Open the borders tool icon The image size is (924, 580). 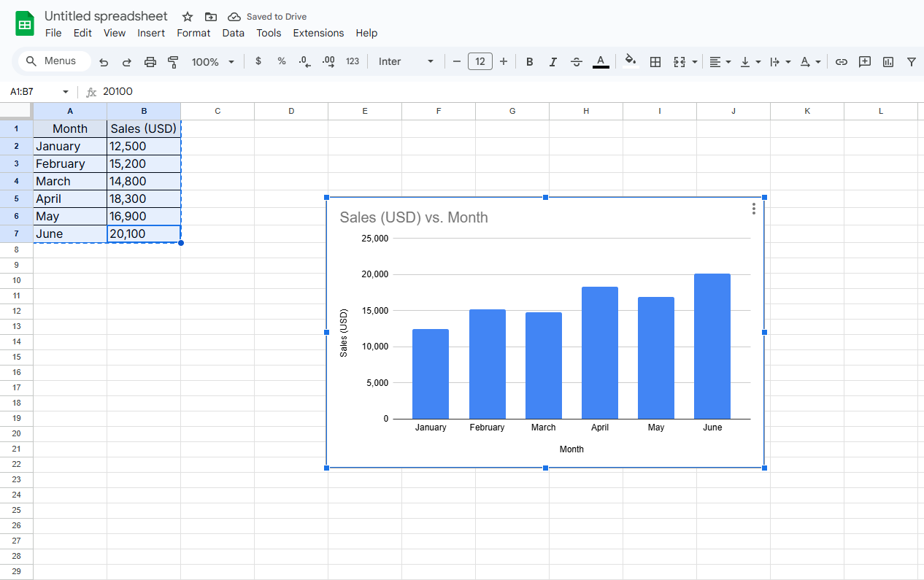(655, 61)
